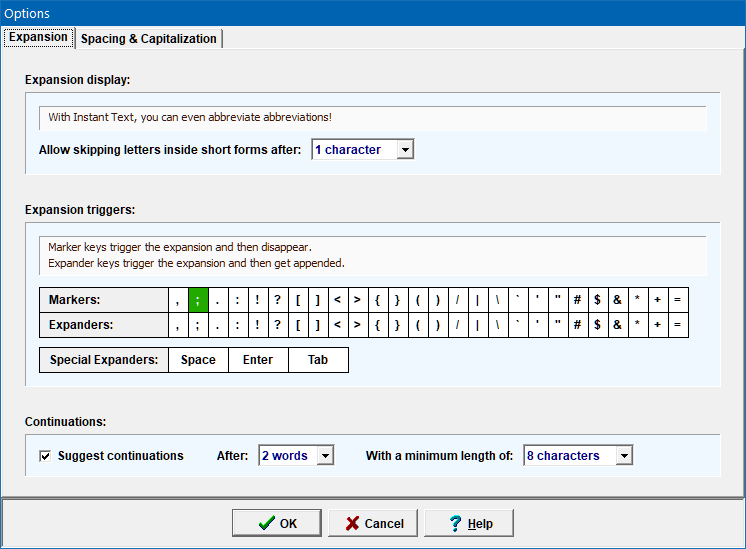Toggle the left bracket [ in Markers row

click(298, 300)
